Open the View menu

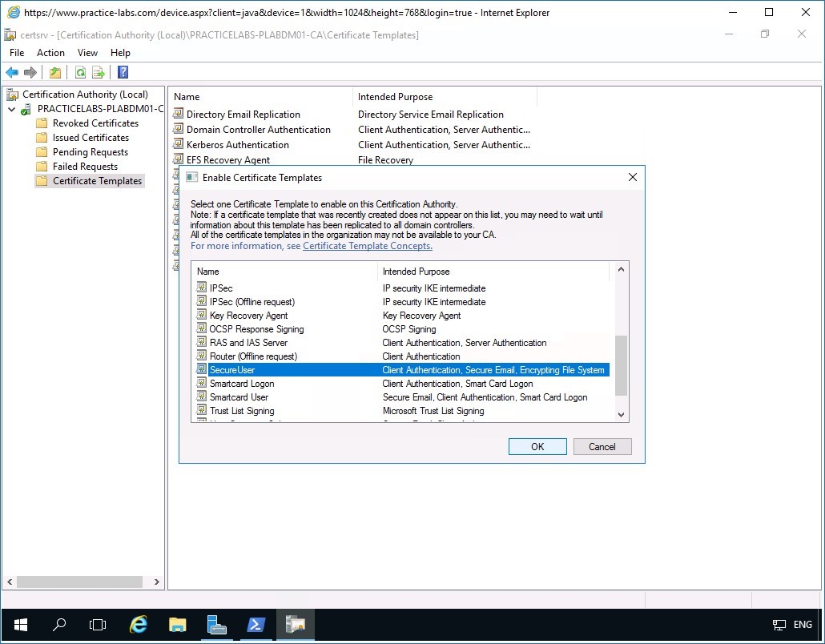click(87, 53)
